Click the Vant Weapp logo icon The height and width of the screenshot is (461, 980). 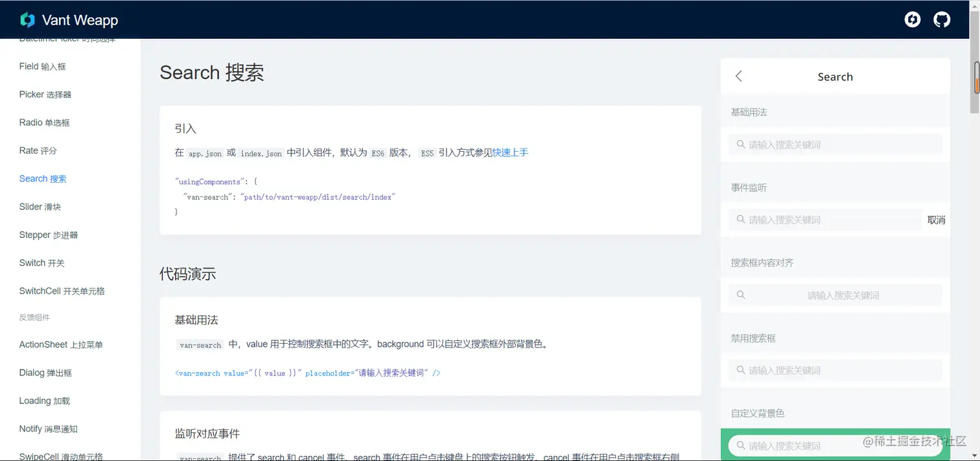click(x=27, y=19)
